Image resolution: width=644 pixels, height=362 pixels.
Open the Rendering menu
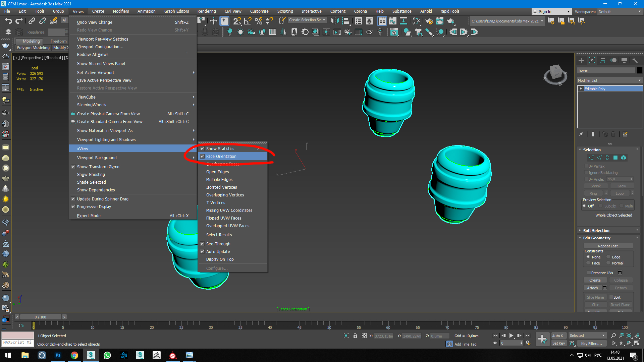click(206, 11)
